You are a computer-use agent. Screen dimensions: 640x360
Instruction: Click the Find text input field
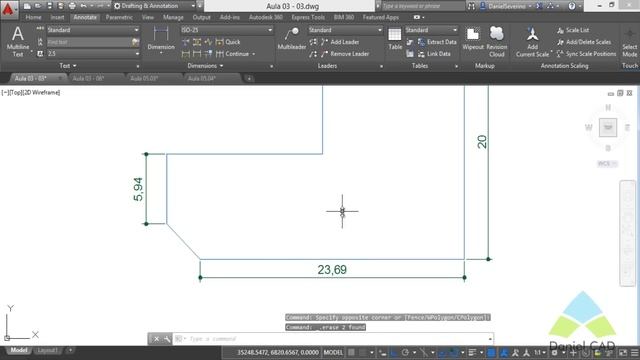tap(89, 42)
